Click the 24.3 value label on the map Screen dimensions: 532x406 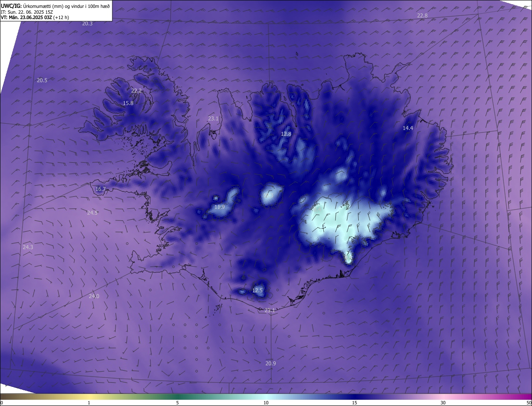point(28,247)
